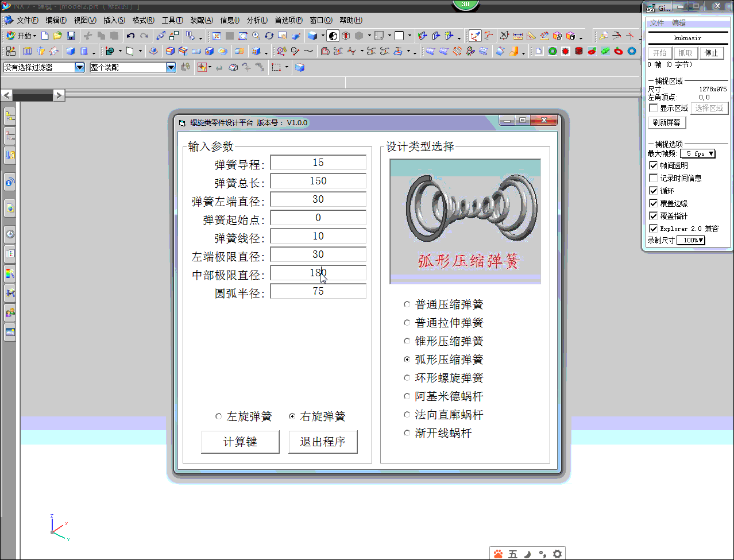Click the horizontal scrollbar right arrow

coord(59,95)
